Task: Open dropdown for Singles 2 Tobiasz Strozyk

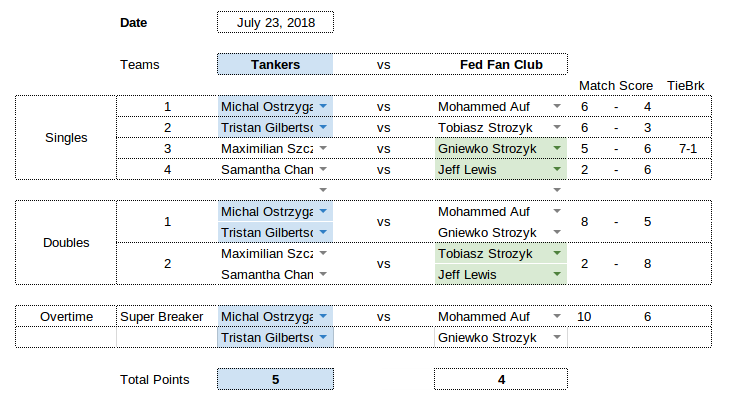Action: coord(557,127)
